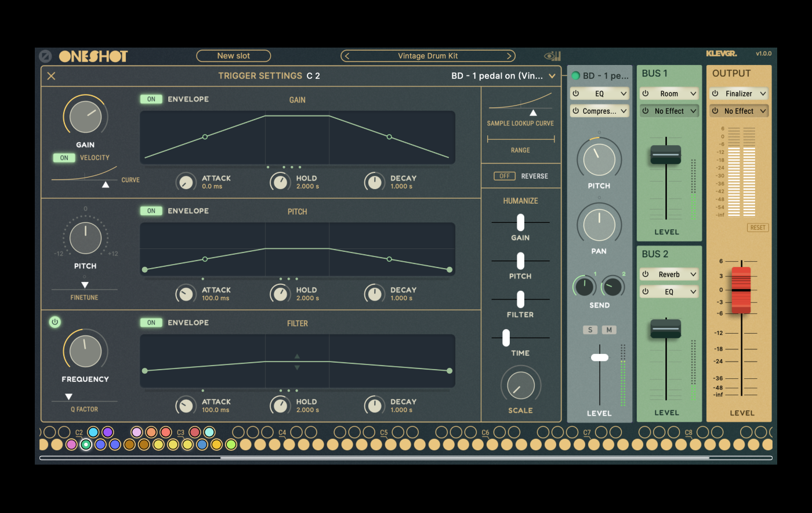Click the Gain envelope Decay knob
The height and width of the screenshot is (513, 812).
tap(375, 182)
